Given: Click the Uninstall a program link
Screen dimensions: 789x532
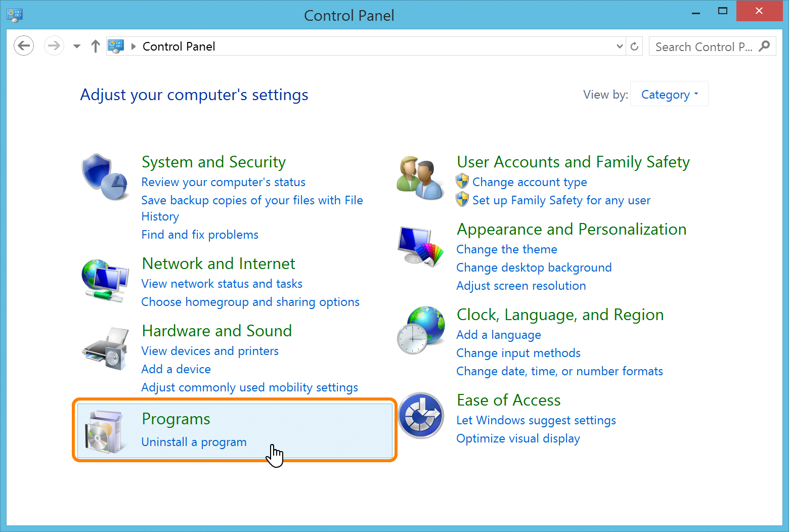Looking at the screenshot, I should point(194,442).
